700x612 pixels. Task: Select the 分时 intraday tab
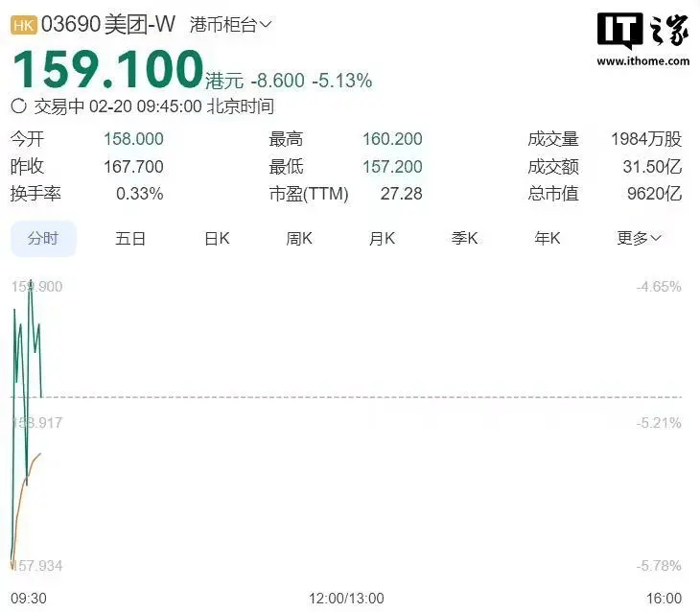[x=43, y=238]
